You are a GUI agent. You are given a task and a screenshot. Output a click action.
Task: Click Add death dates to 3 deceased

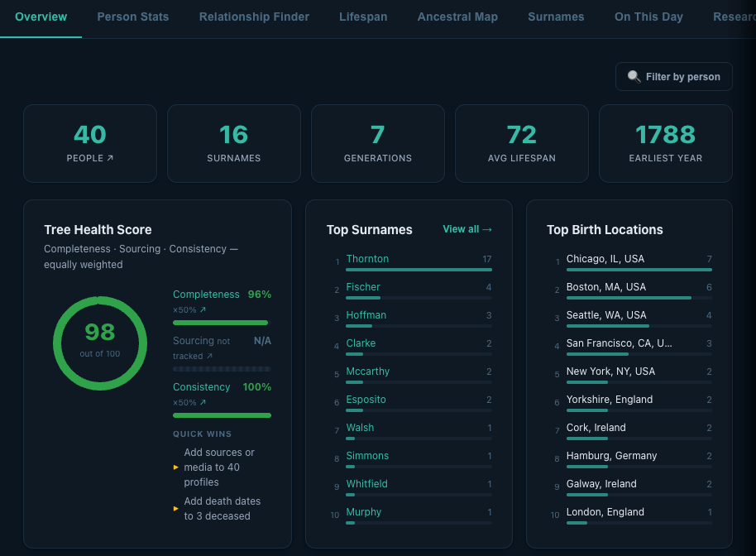coord(222,508)
